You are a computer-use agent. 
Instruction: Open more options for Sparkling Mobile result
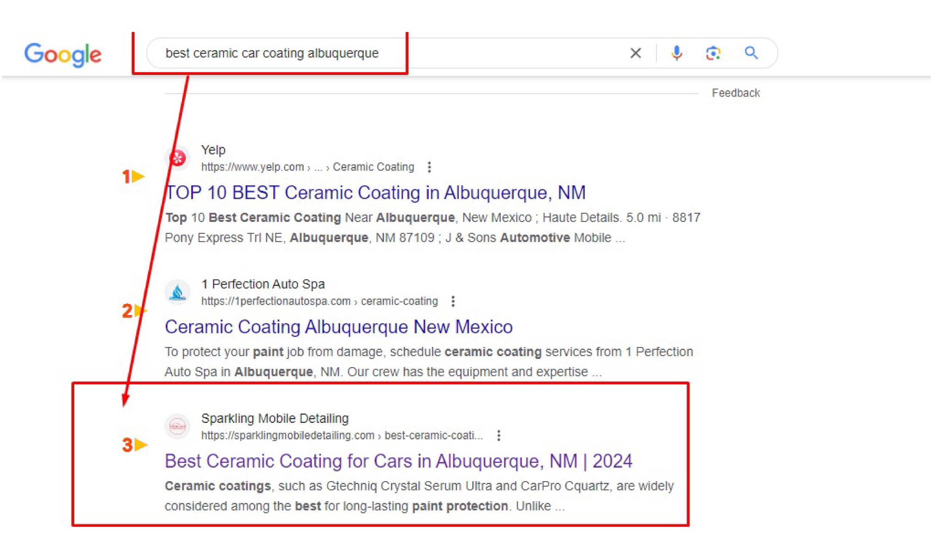[498, 435]
